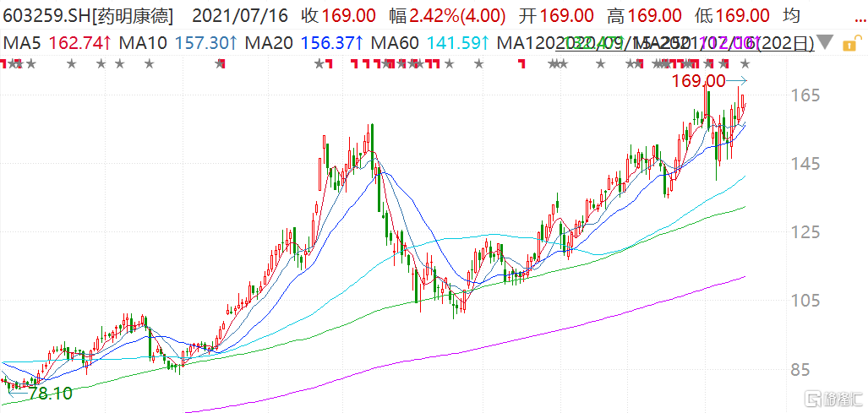
Task: Click the 169.00 peak price annotation
Action: tap(699, 81)
